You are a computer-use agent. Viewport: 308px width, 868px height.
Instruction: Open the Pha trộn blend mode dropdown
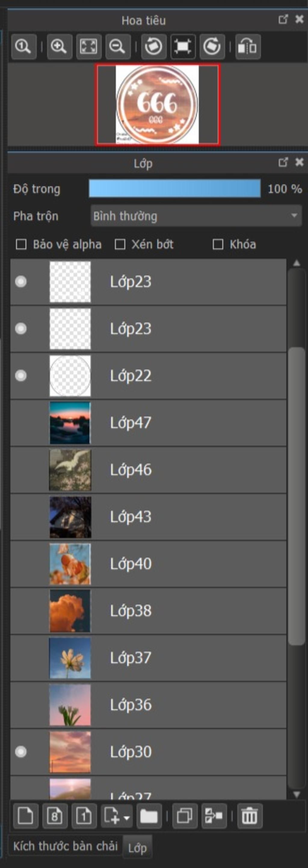196,216
